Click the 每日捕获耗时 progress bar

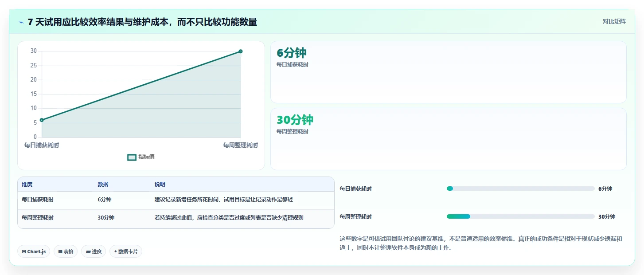pos(520,189)
